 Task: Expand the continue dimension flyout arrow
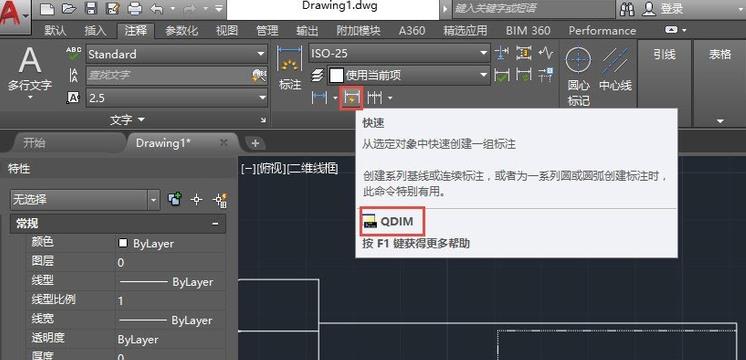click(x=390, y=98)
